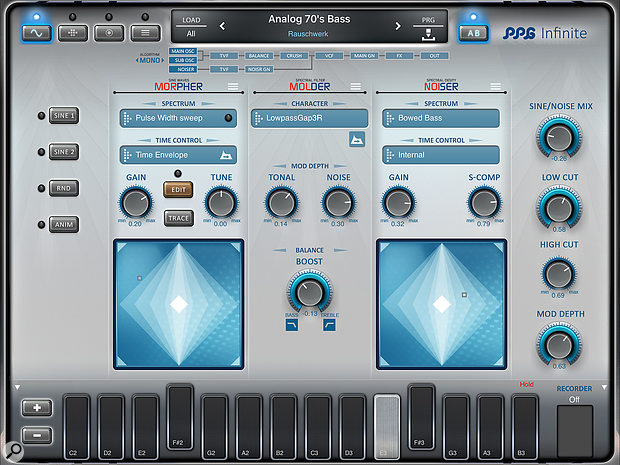Go to next preset arrow

(x=398, y=26)
